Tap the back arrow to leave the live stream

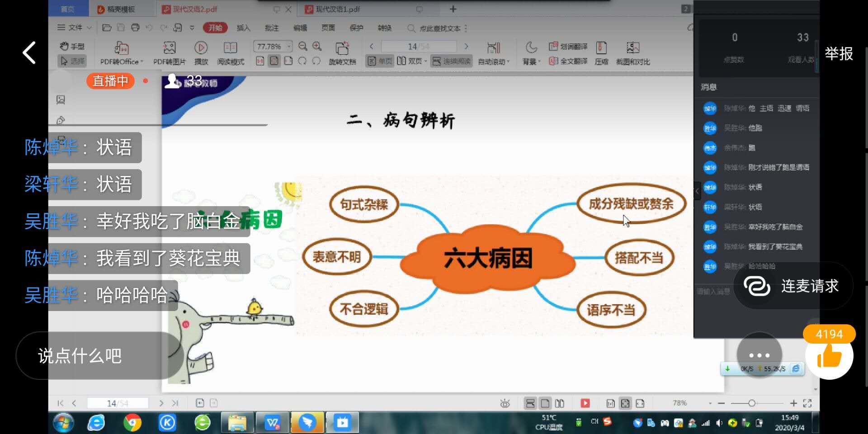pos(30,53)
